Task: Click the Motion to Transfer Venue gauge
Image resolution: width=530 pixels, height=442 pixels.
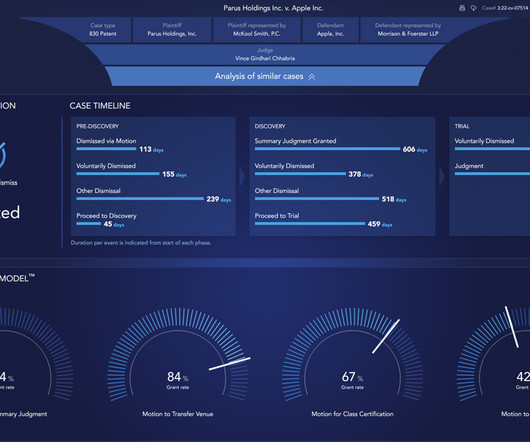Action: click(x=178, y=355)
